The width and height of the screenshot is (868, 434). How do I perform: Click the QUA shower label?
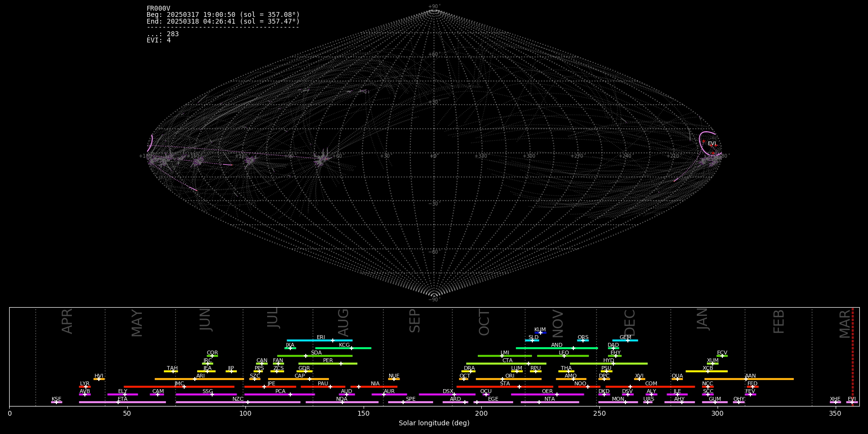(x=677, y=376)
